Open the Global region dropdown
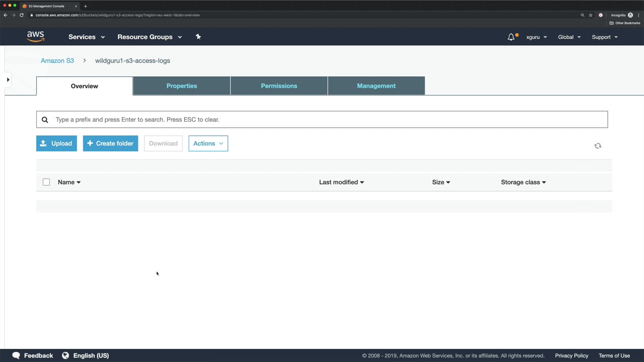Screen dimensions: 644x362 [570, 37]
